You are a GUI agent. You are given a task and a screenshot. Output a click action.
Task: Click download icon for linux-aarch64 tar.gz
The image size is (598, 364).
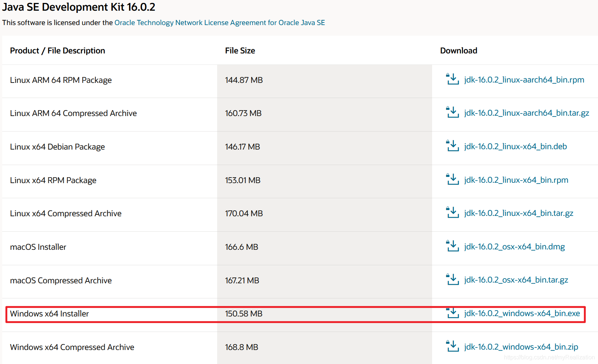click(452, 112)
